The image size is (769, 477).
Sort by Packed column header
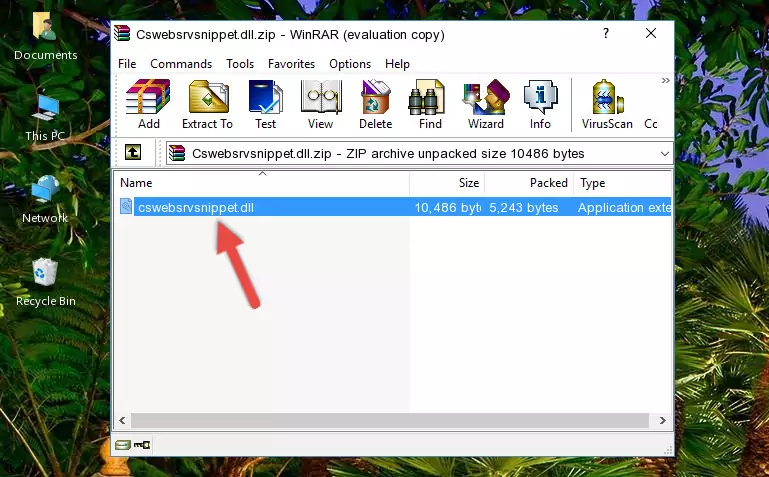click(529, 182)
